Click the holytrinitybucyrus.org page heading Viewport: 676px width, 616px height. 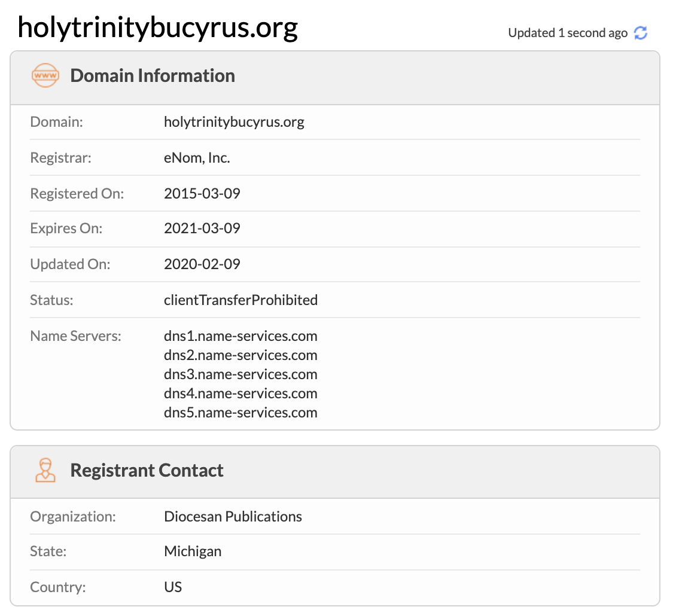158,28
